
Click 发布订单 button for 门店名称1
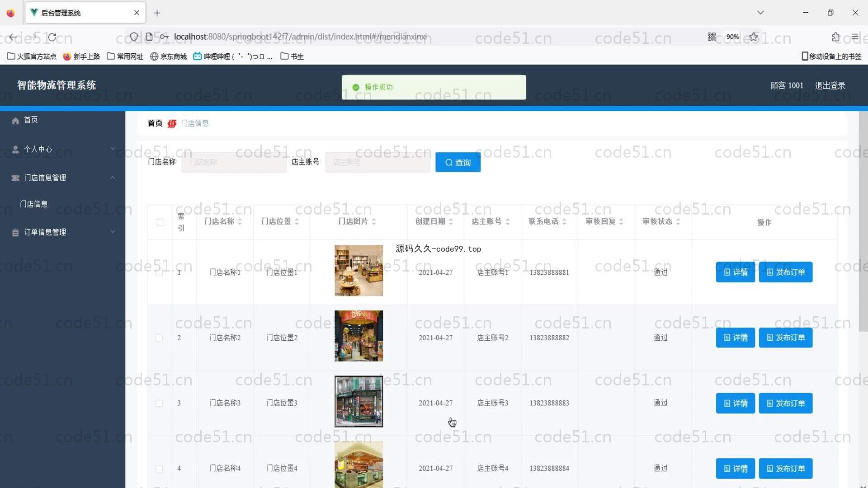click(x=785, y=272)
